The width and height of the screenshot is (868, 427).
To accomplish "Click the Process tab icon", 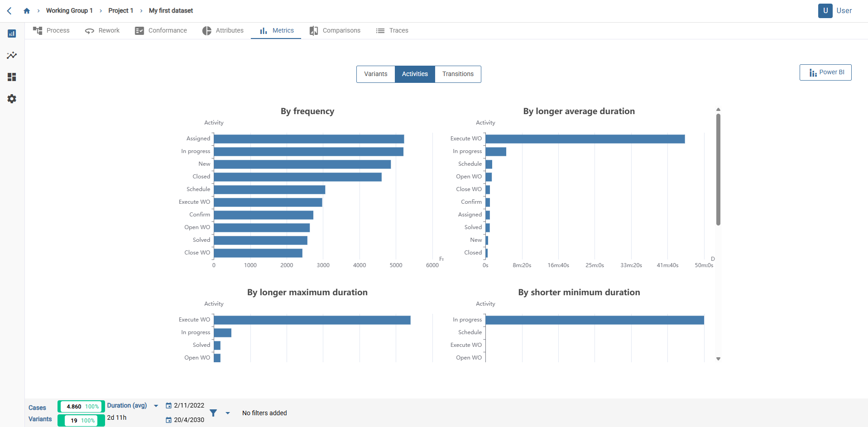I will 38,30.
